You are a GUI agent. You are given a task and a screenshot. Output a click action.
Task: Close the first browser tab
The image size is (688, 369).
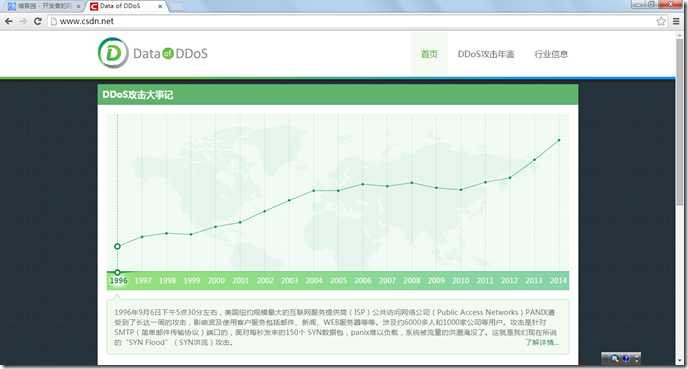(78, 6)
